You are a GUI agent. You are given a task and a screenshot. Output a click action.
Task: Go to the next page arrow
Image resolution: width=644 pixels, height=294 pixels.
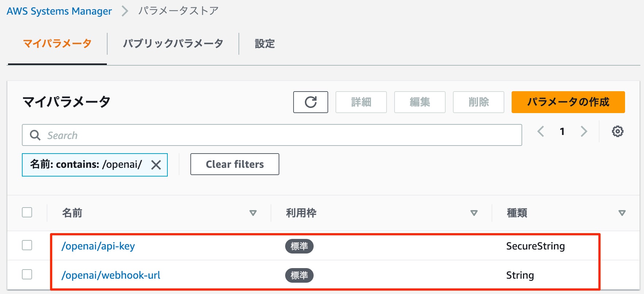click(584, 131)
